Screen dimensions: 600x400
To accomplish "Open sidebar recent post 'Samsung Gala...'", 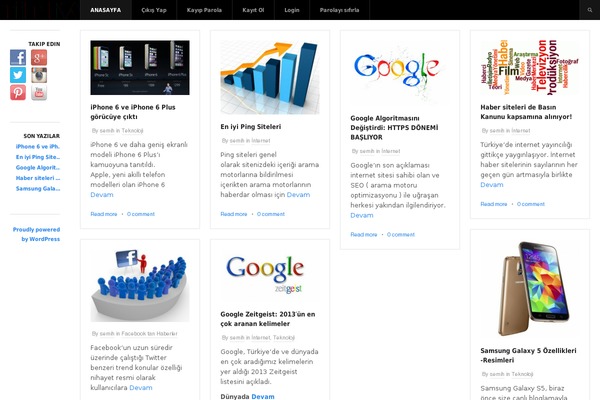I will [38, 189].
